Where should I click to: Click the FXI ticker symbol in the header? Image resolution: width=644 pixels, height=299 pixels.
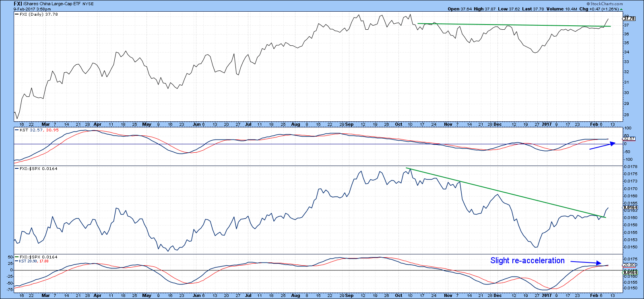click(x=18, y=4)
